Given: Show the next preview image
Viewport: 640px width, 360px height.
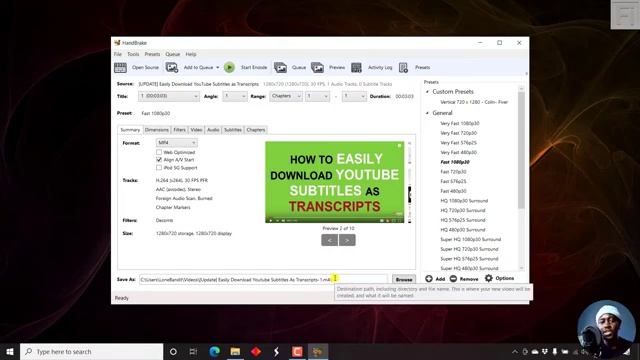Looking at the screenshot, I should [347, 240].
